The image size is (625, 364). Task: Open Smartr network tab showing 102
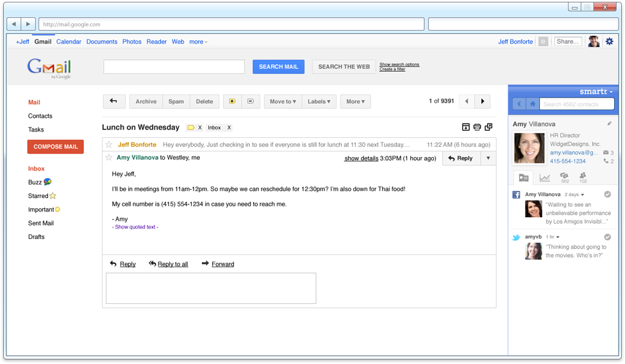[583, 178]
